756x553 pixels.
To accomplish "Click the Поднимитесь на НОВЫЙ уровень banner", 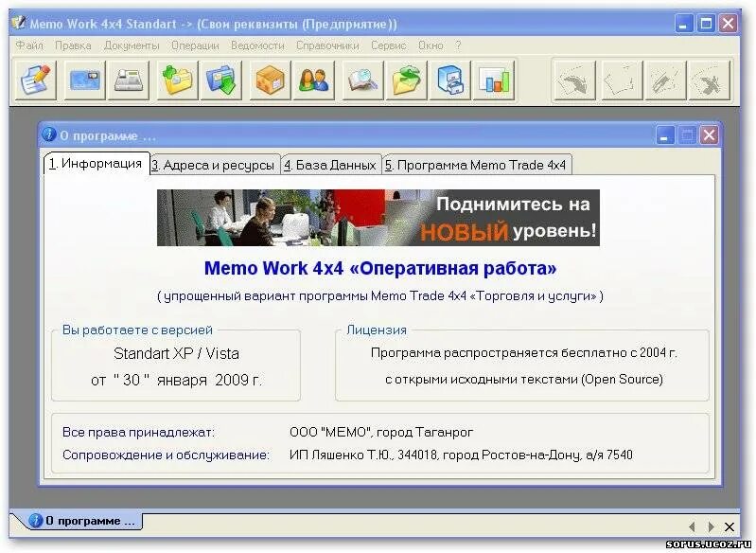I will coord(378,218).
